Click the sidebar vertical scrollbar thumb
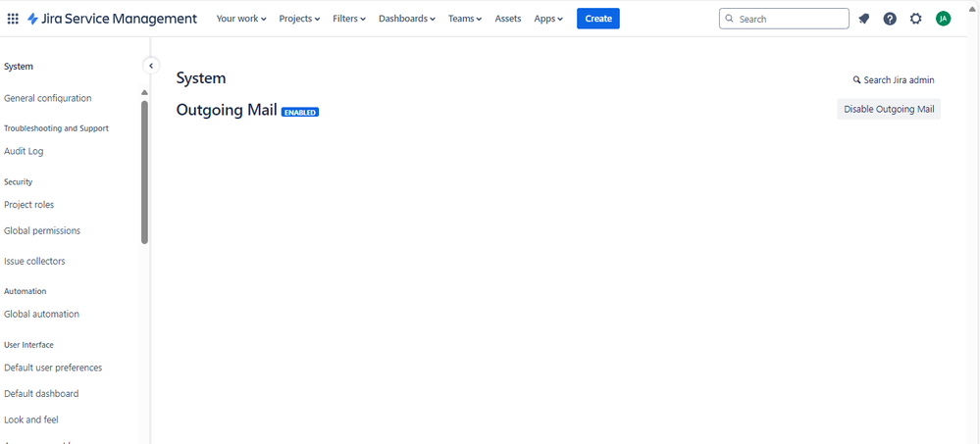The width and height of the screenshot is (980, 444). coord(144,172)
